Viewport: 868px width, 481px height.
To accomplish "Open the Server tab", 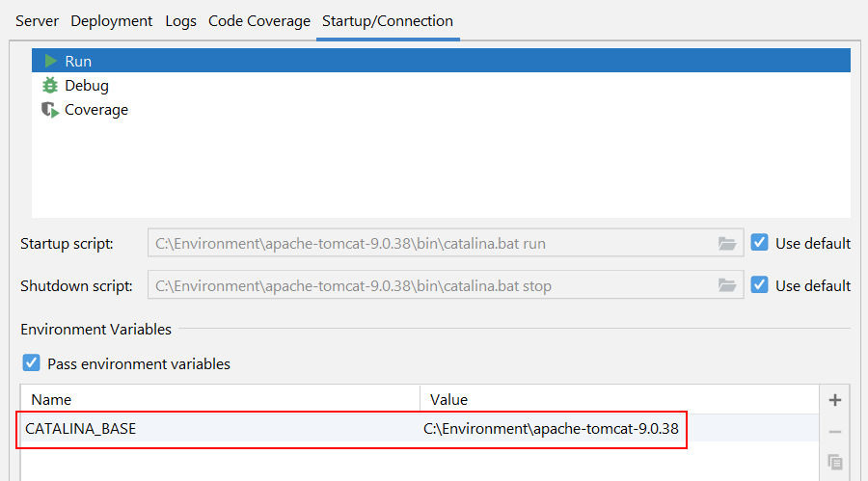I will [37, 20].
